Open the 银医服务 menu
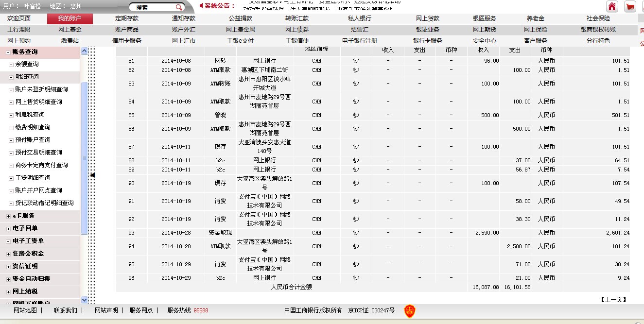 click(x=485, y=18)
